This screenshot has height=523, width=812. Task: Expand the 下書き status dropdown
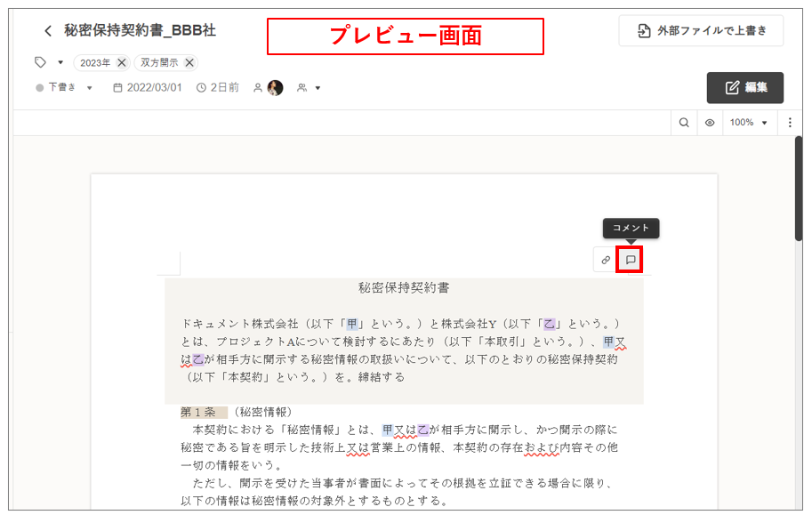point(89,88)
